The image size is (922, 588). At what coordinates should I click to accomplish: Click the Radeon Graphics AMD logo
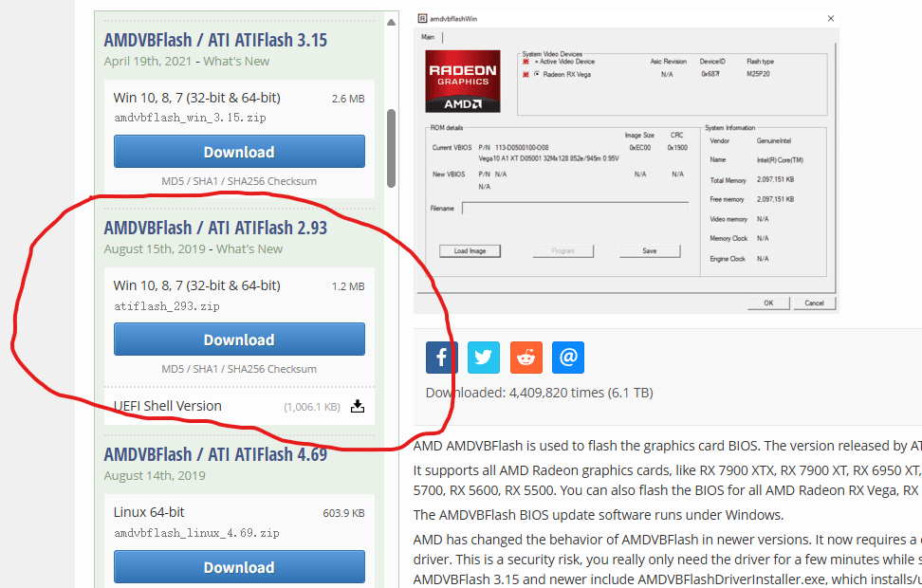(463, 82)
